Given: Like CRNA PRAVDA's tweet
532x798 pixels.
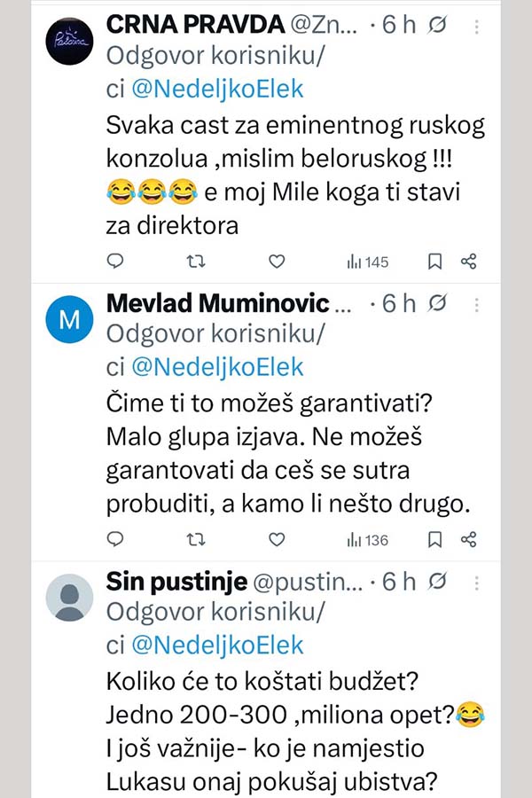Looking at the screenshot, I should (x=277, y=261).
